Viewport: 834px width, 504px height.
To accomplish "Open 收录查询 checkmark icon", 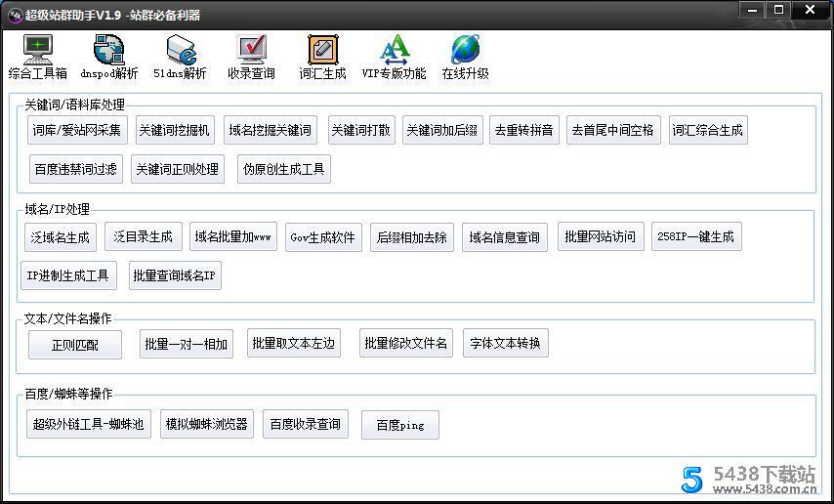I will click(x=251, y=57).
